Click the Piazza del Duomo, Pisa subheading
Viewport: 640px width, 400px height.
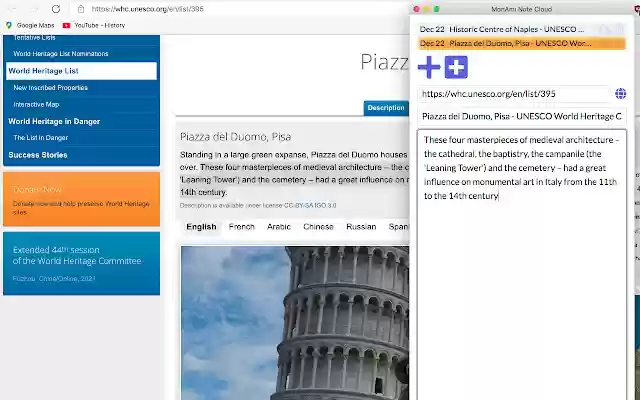[236, 137]
